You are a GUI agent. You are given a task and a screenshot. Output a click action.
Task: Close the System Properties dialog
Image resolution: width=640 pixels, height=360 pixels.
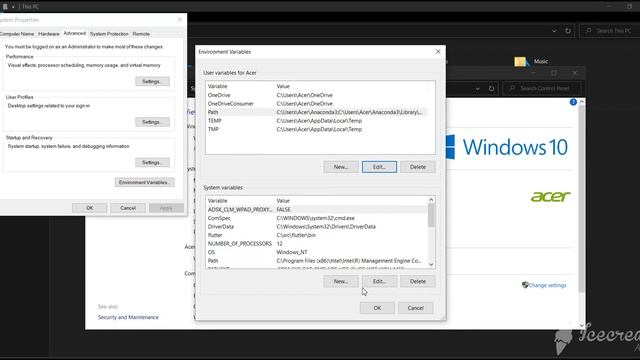180,20
